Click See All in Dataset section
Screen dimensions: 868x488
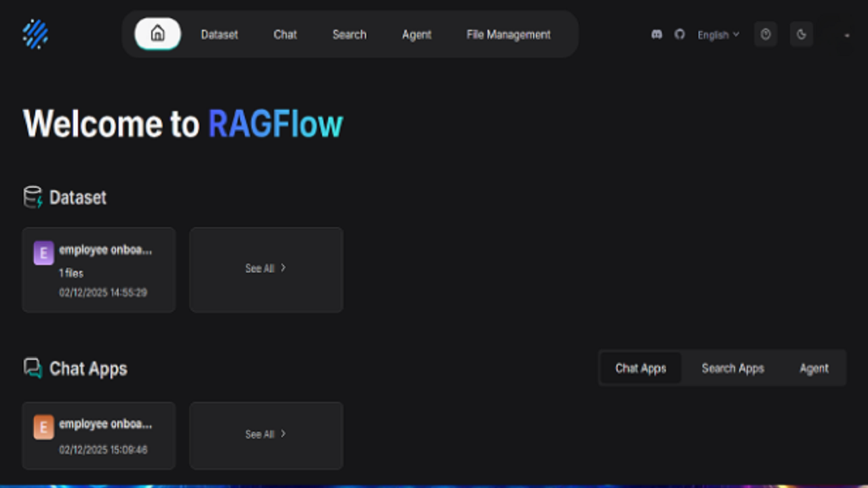[266, 269]
